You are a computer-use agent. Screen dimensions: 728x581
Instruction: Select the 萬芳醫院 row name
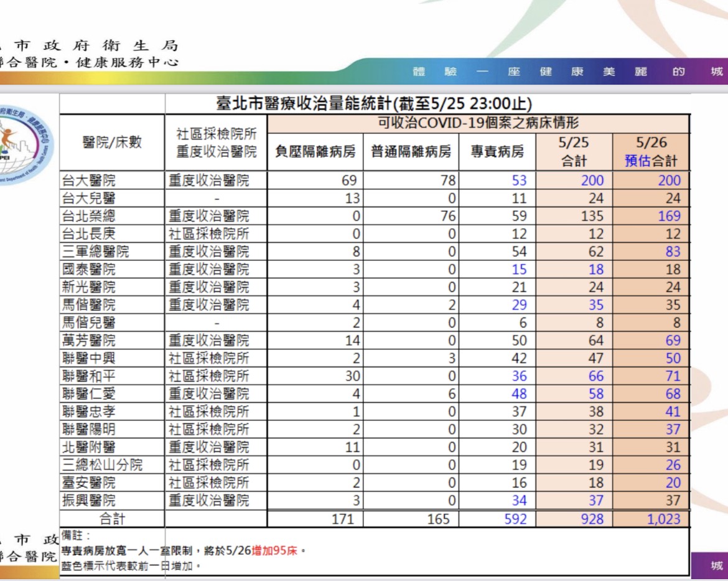coord(89,340)
